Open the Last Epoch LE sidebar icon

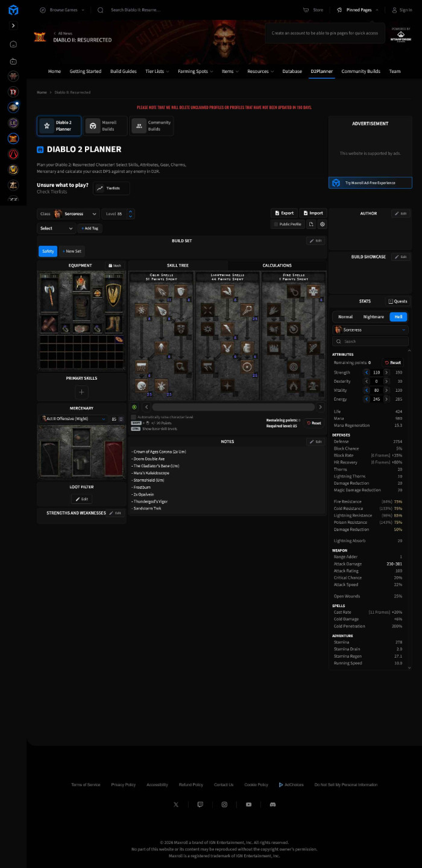point(13,123)
